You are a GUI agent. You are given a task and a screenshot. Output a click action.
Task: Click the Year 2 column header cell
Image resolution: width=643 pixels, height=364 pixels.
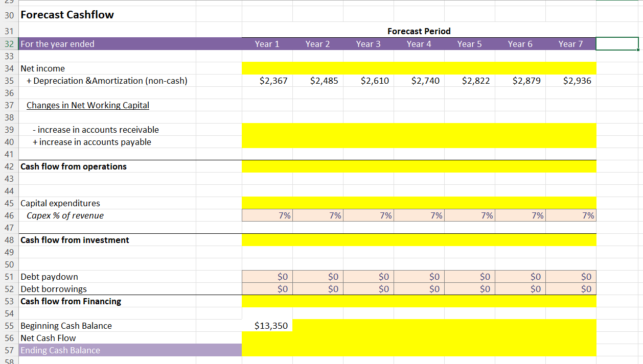pyautogui.click(x=317, y=44)
